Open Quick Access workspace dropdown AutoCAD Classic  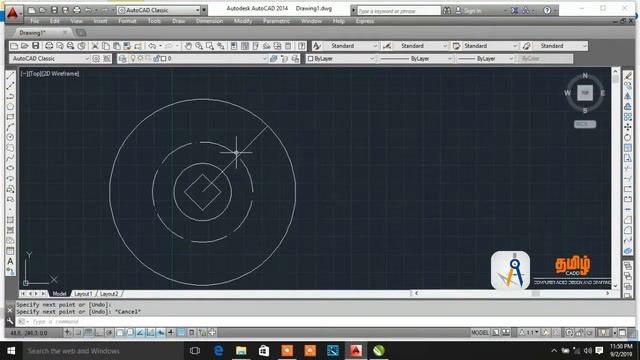(159, 10)
